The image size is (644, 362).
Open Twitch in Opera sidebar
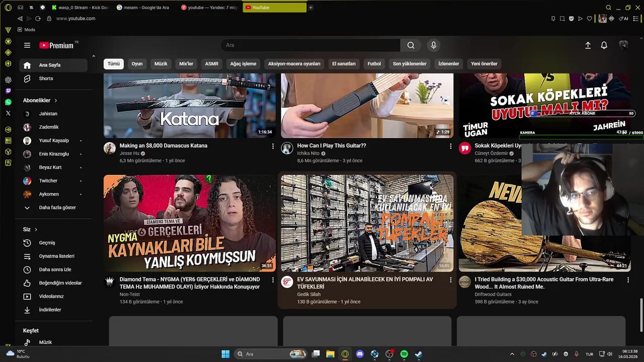pyautogui.click(x=8, y=91)
